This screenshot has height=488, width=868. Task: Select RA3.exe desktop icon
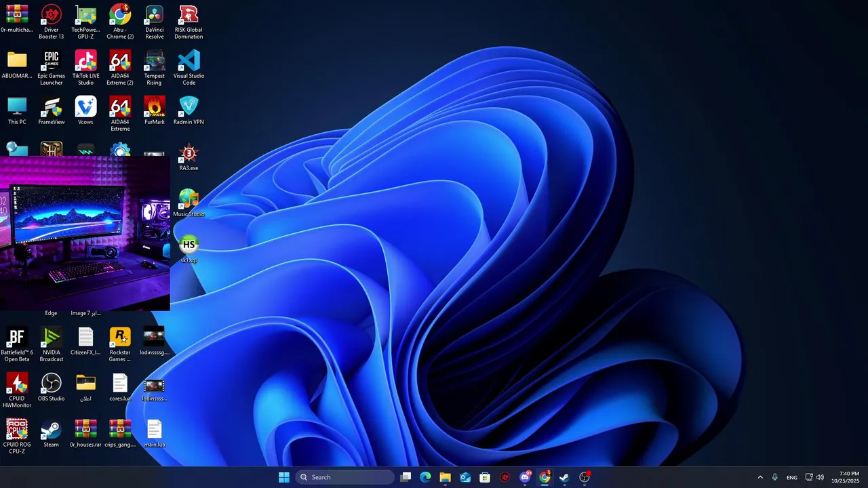tap(189, 157)
